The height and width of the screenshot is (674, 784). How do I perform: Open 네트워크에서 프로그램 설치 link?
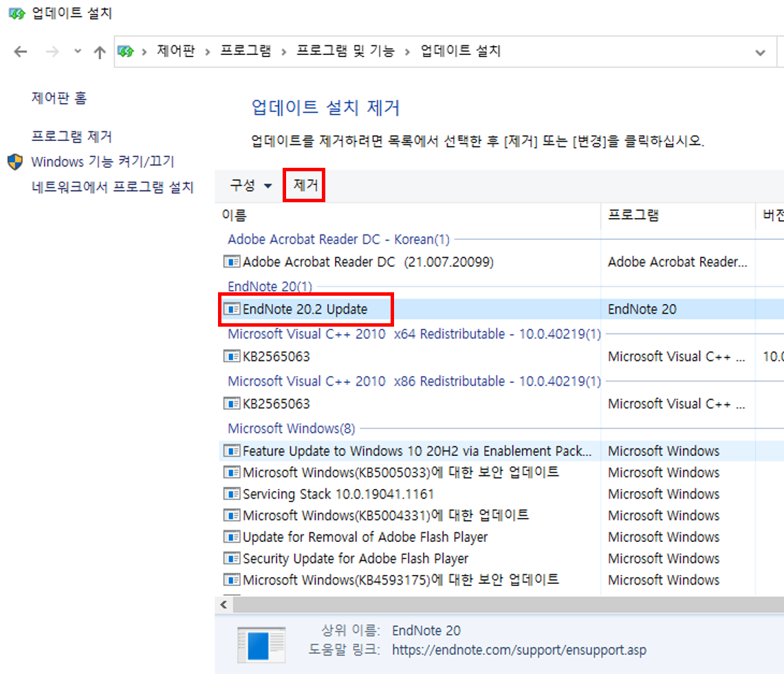pos(113,187)
